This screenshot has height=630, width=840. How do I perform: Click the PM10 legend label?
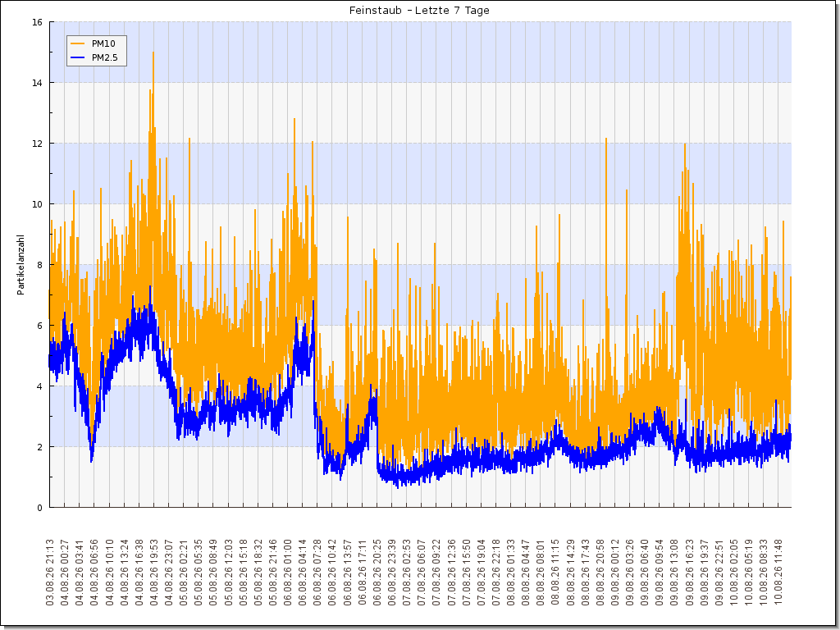click(x=103, y=44)
